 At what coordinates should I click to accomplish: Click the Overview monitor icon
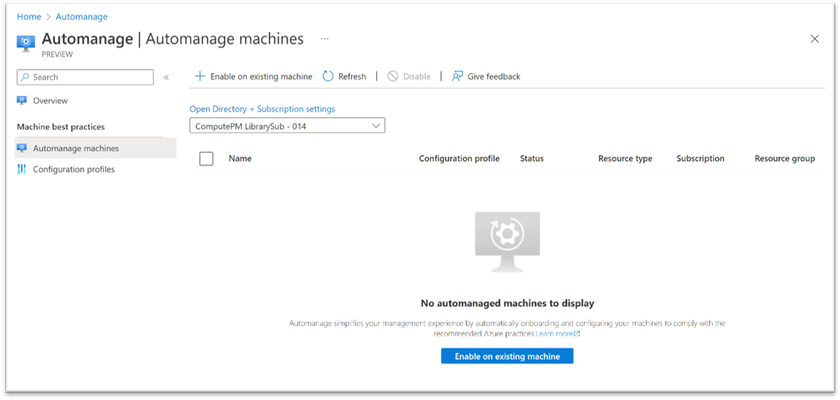point(21,101)
